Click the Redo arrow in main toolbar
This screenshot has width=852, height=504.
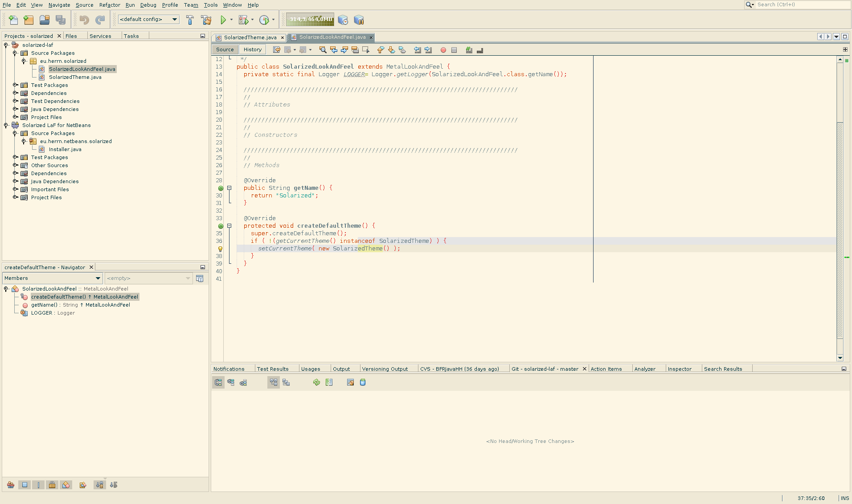coord(100,20)
